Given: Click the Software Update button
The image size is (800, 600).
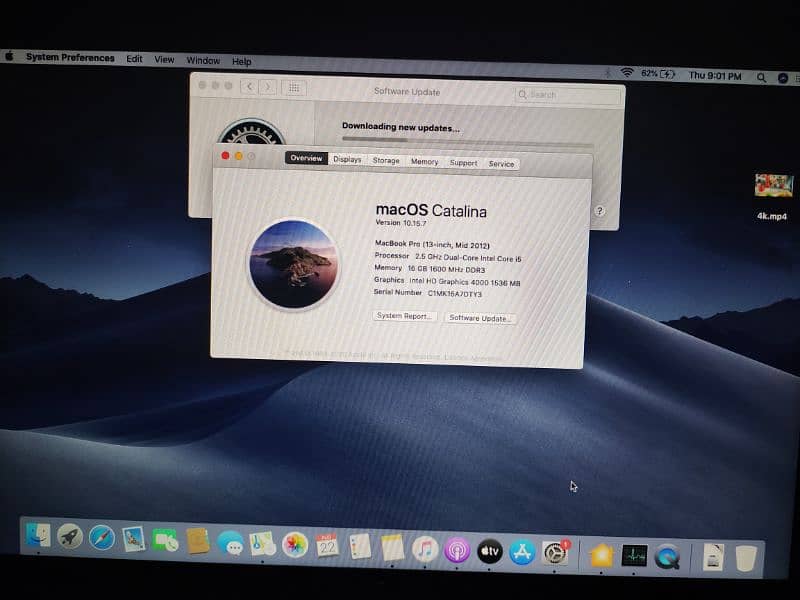Looking at the screenshot, I should tap(480, 318).
